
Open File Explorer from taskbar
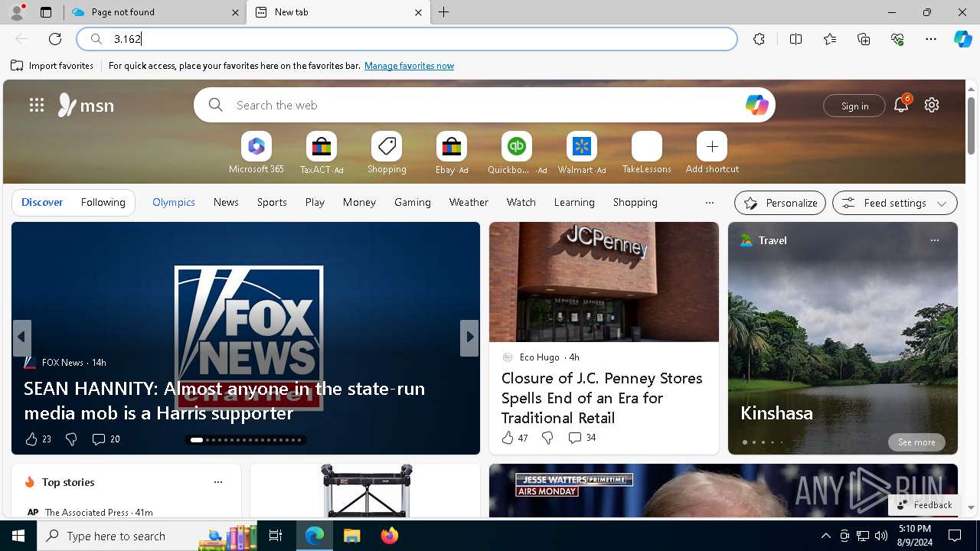point(351,536)
